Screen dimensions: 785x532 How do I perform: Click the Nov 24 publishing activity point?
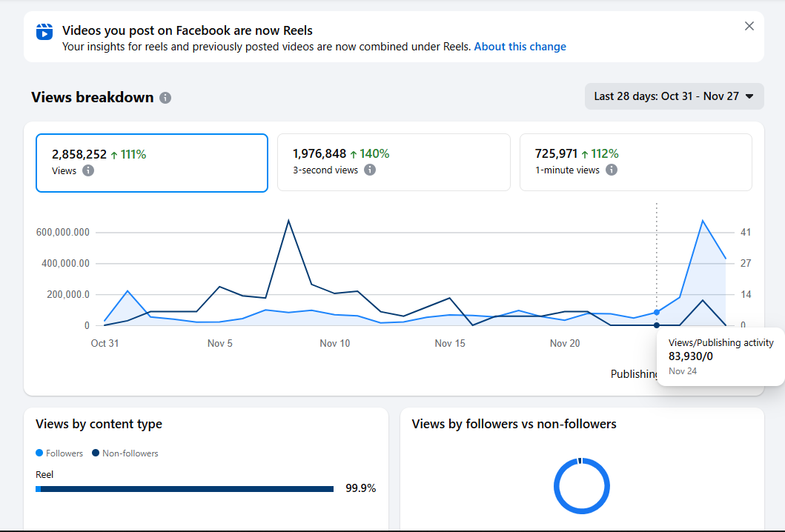click(x=657, y=325)
